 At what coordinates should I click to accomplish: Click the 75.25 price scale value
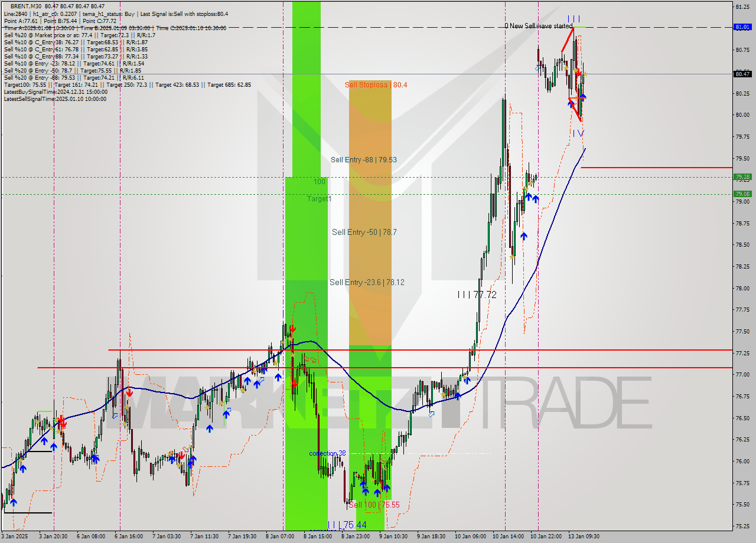pyautogui.click(x=742, y=526)
